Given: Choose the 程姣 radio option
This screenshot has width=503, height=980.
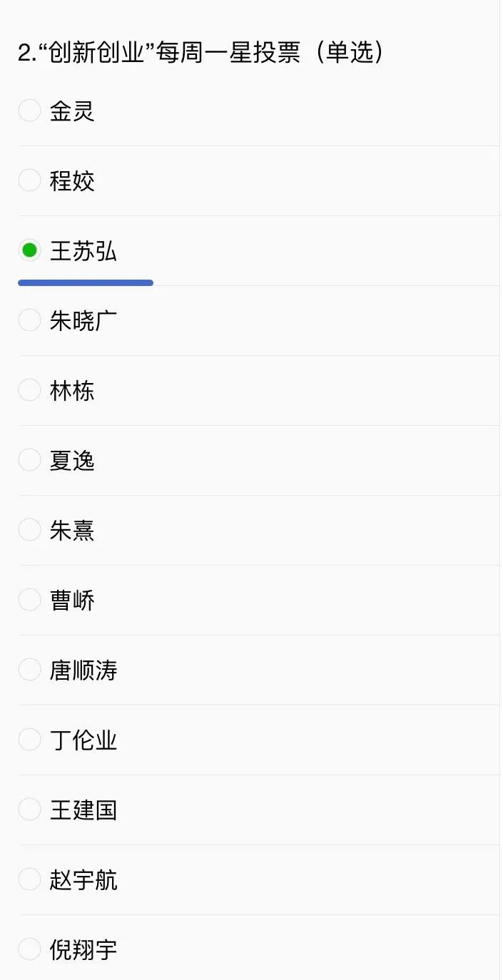Looking at the screenshot, I should coord(29,180).
